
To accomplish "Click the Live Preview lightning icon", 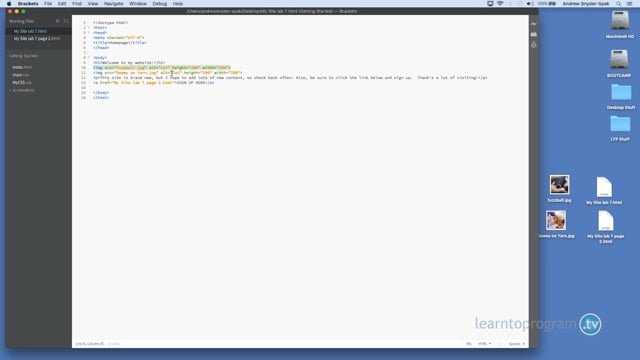I will [533, 24].
